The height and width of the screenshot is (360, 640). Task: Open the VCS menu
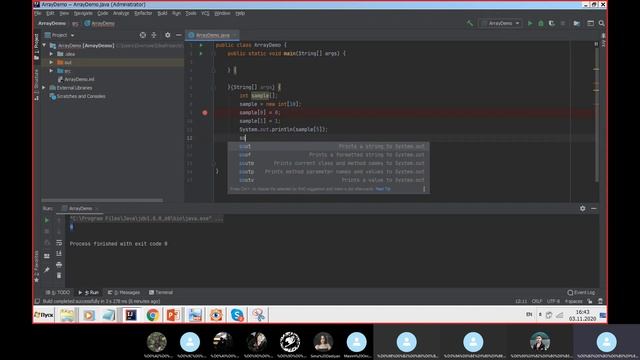tap(205, 13)
